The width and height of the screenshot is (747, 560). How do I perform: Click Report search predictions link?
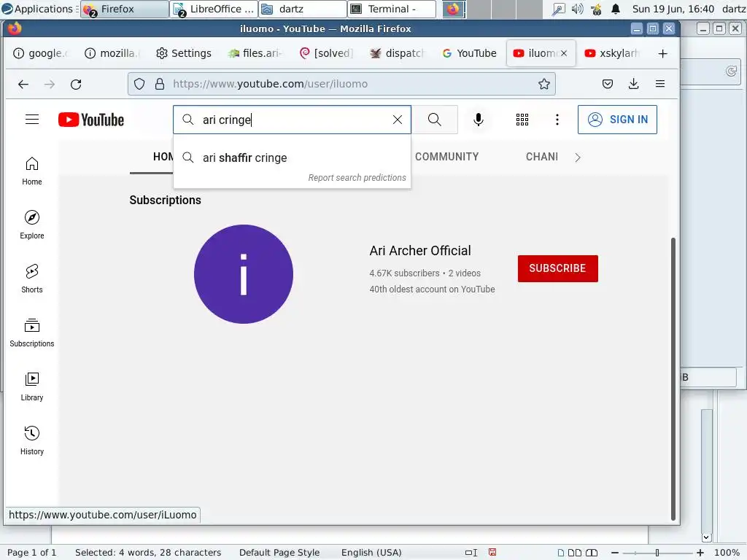357,178
